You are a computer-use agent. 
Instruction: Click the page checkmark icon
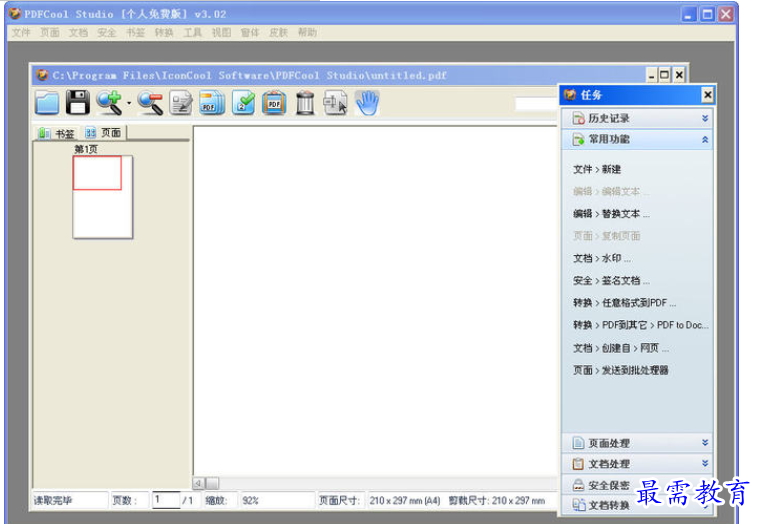[243, 103]
